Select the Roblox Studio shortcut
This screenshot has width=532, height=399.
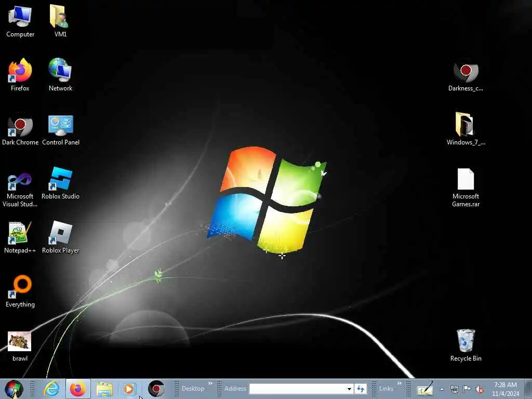pos(60,183)
